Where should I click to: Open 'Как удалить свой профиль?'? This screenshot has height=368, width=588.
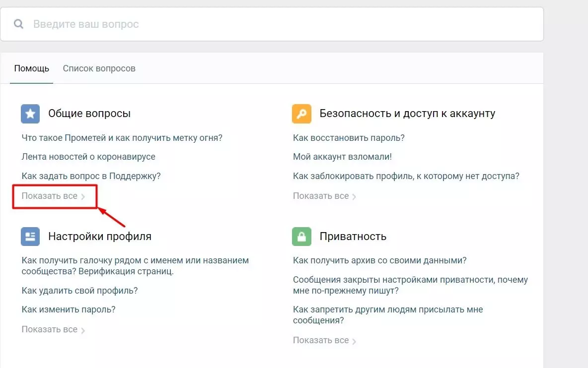[79, 291]
